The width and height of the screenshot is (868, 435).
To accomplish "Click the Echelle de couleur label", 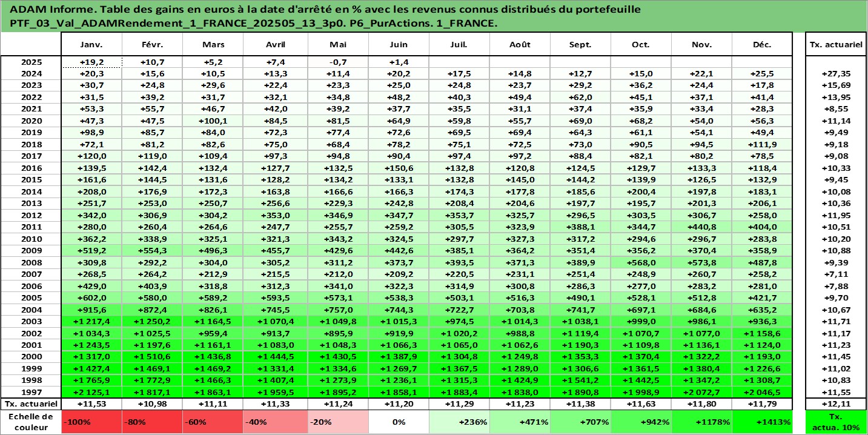I will pyautogui.click(x=31, y=422).
